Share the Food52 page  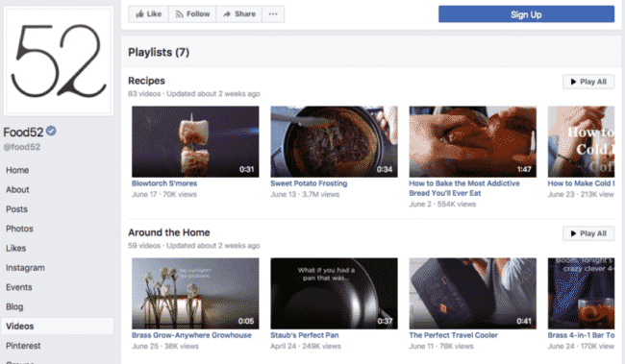coord(238,14)
